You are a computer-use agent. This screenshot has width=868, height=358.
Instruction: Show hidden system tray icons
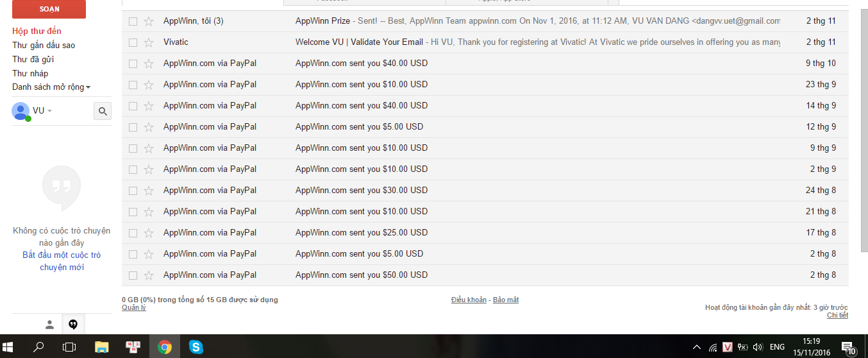[x=697, y=348]
